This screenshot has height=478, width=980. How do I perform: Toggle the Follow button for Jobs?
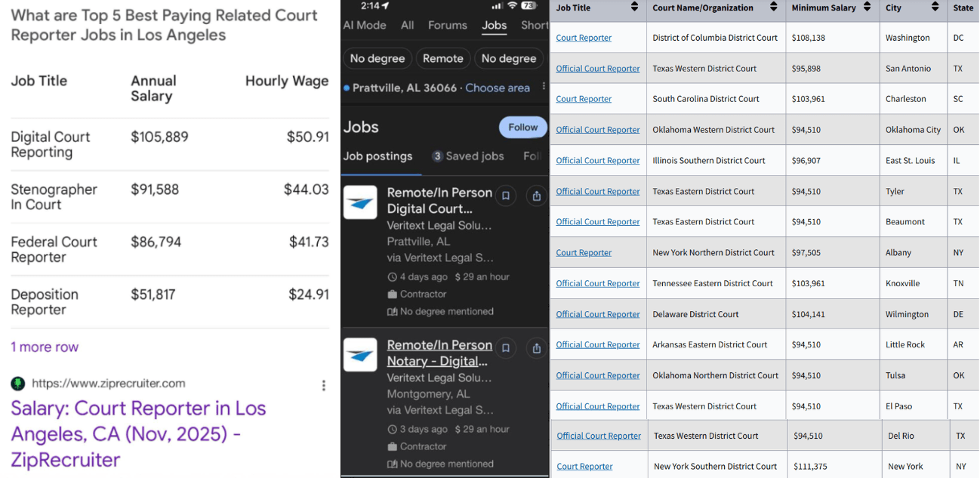point(522,127)
